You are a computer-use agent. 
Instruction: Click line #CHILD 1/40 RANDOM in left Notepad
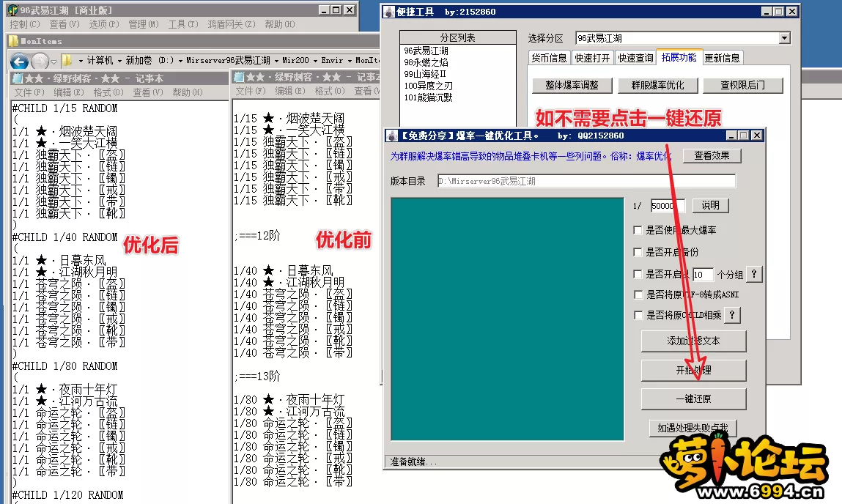point(65,237)
